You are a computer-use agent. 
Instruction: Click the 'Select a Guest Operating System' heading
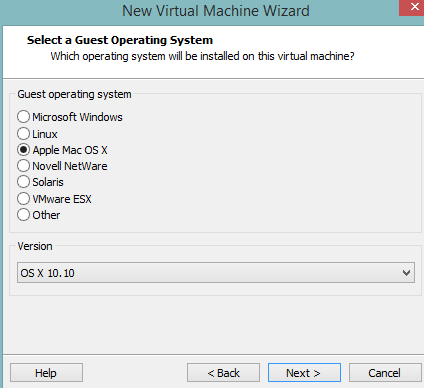pyautogui.click(x=120, y=40)
